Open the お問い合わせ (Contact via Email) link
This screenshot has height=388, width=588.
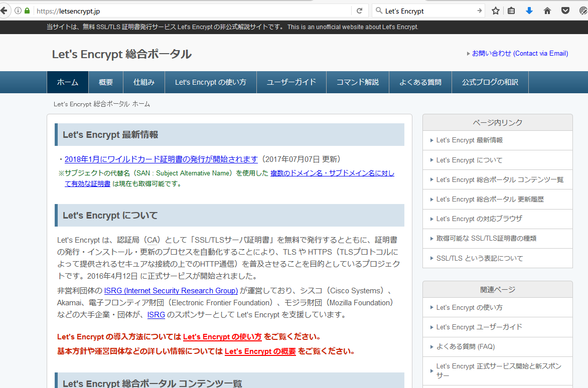pyautogui.click(x=520, y=53)
